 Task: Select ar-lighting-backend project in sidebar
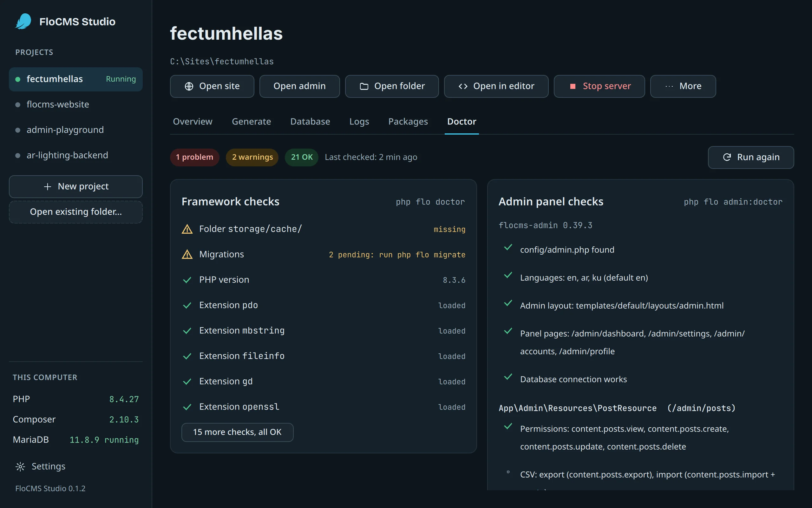point(76,155)
